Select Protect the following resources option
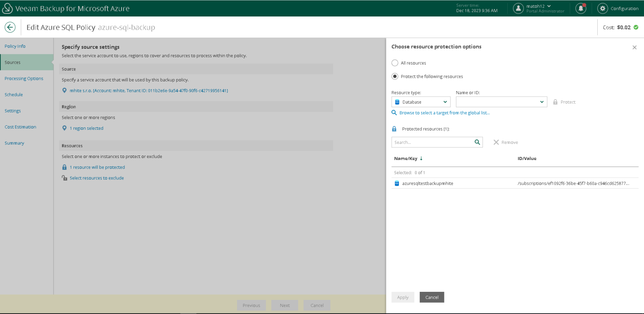Viewport: 644px width, 314px height. 395,77
